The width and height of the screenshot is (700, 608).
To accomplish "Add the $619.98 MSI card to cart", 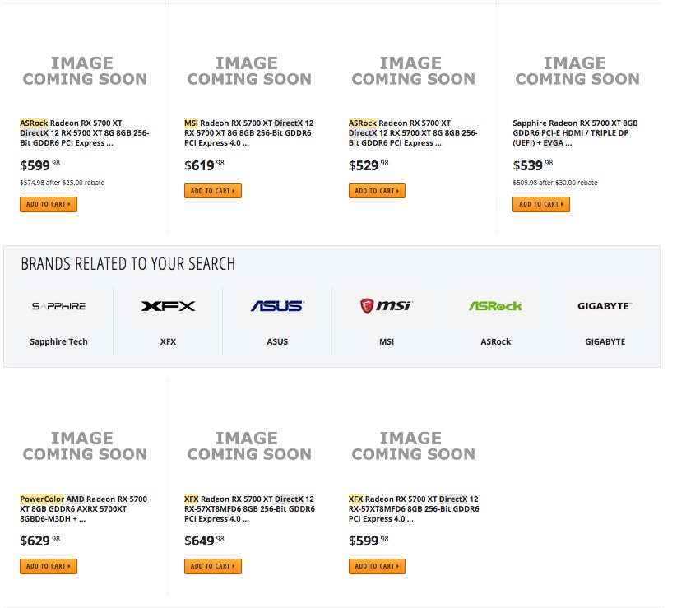I will [x=213, y=191].
